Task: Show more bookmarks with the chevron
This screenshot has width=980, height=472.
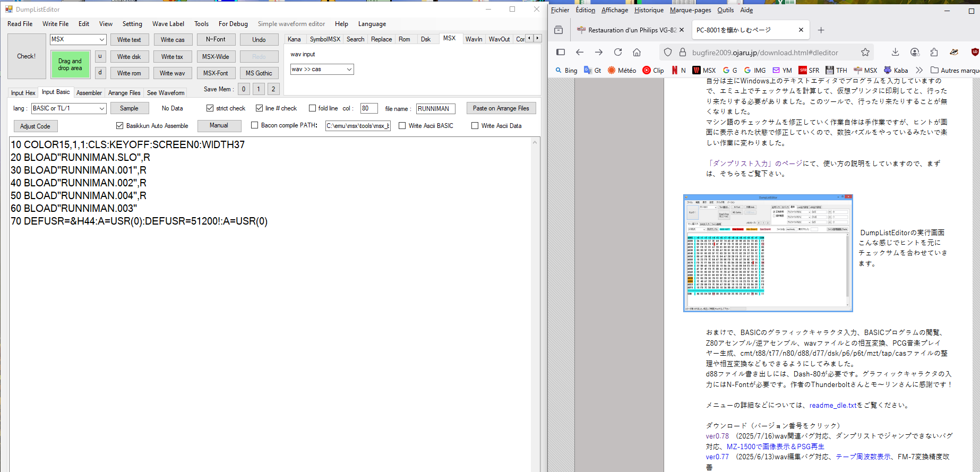Action: 919,70
